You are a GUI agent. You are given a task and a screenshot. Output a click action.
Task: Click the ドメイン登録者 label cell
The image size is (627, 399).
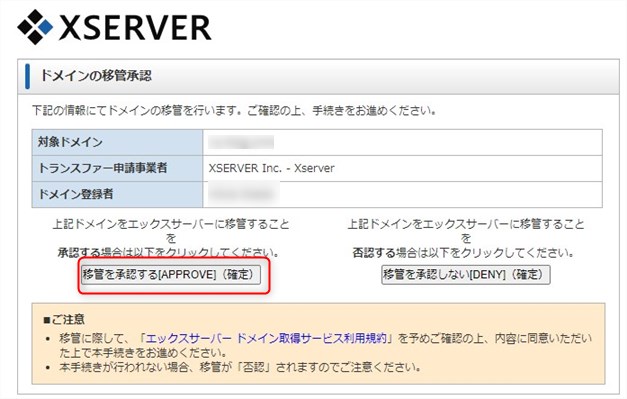click(117, 194)
